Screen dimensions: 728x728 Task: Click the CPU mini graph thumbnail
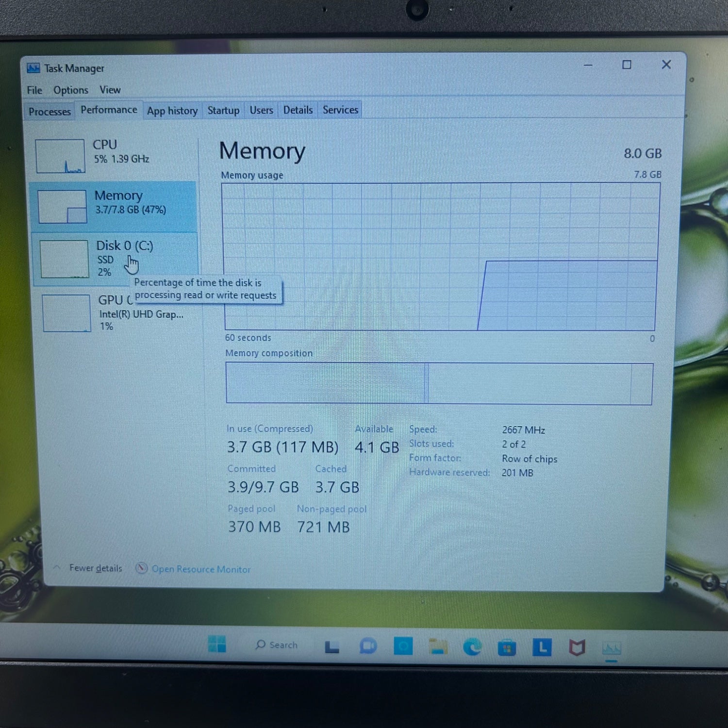tap(60, 156)
